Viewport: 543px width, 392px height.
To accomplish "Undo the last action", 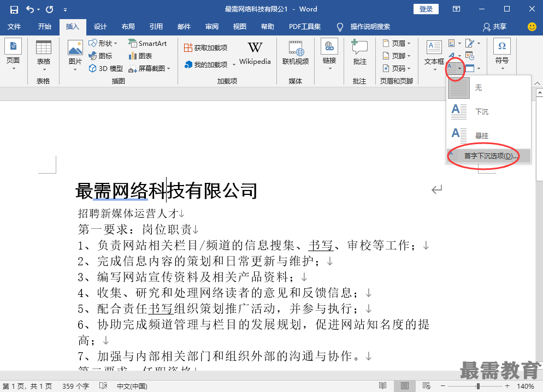I will (x=30, y=9).
